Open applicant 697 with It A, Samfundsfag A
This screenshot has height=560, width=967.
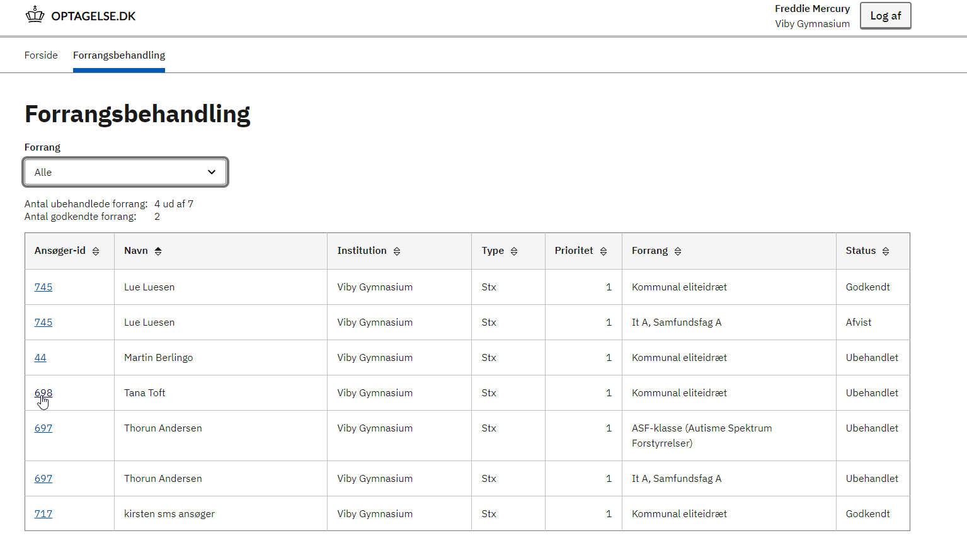(43, 478)
